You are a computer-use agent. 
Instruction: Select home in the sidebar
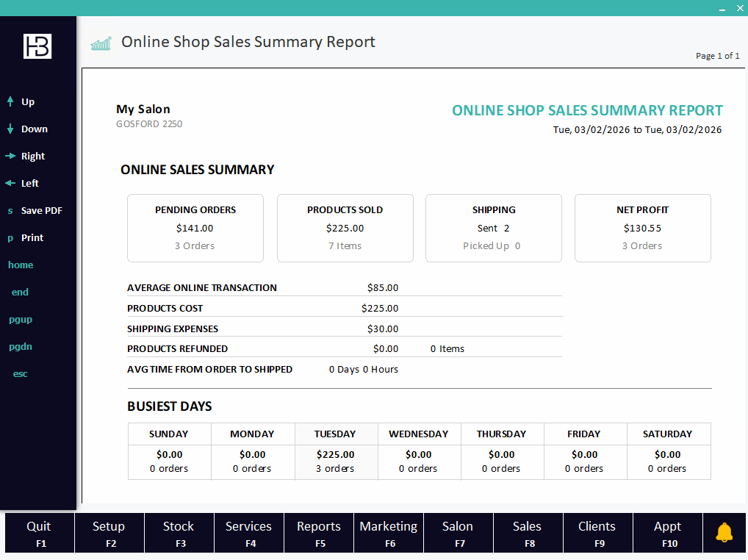point(21,265)
